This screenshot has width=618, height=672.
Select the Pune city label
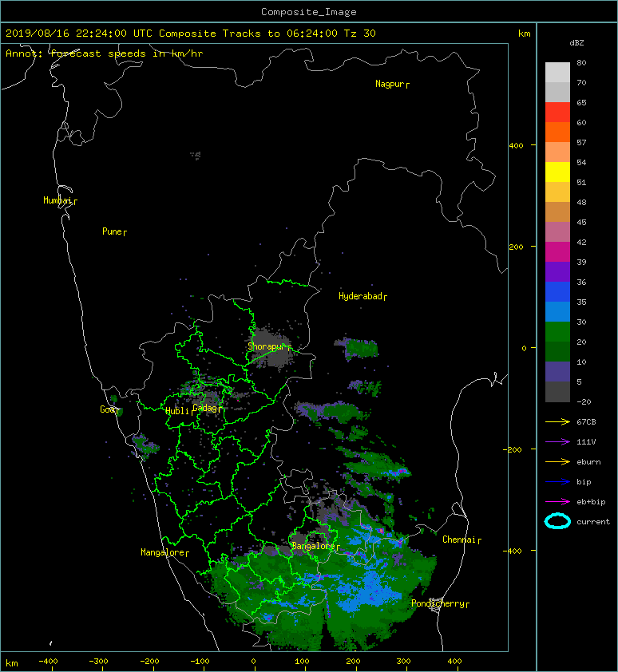pyautogui.click(x=114, y=231)
